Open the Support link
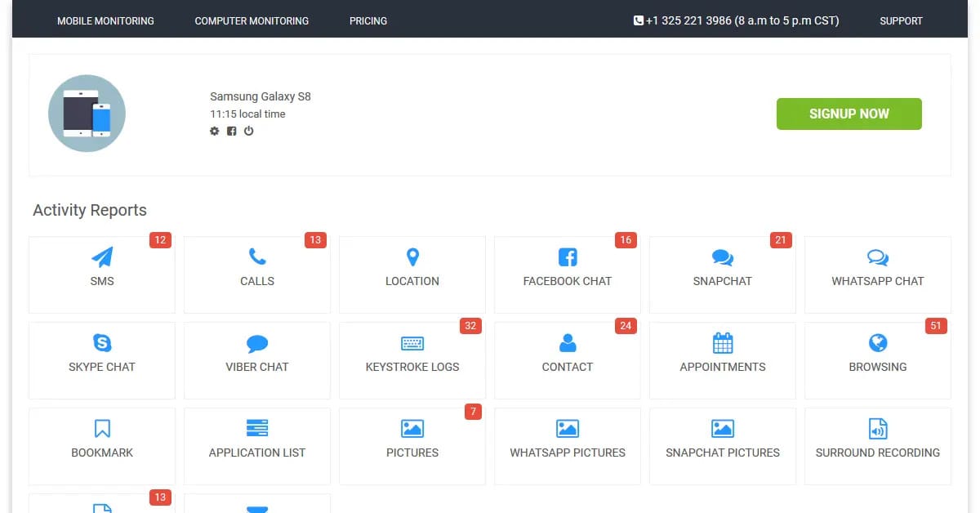The height and width of the screenshot is (513, 980). tap(901, 20)
